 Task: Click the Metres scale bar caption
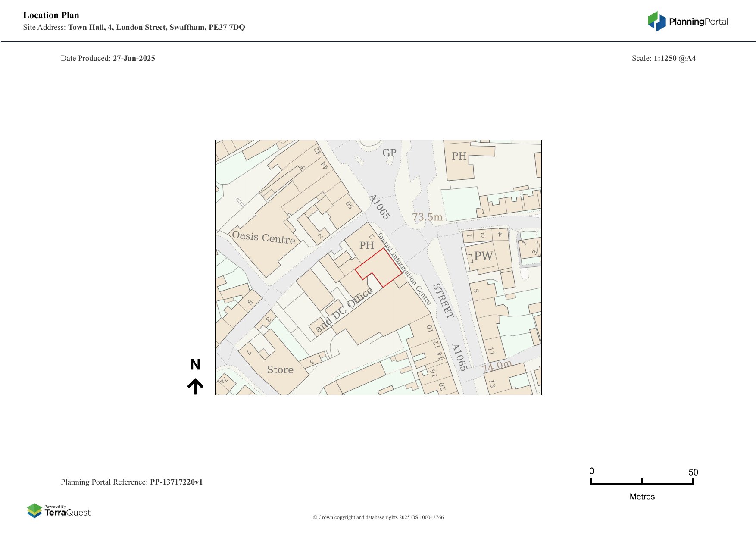642,497
